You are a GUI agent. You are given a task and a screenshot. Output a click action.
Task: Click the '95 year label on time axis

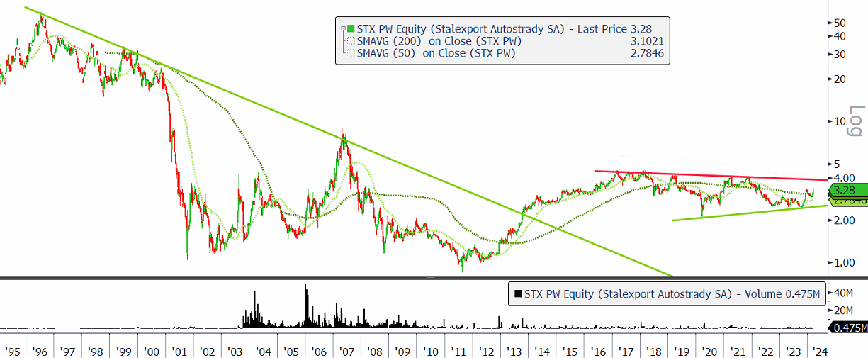12,351
